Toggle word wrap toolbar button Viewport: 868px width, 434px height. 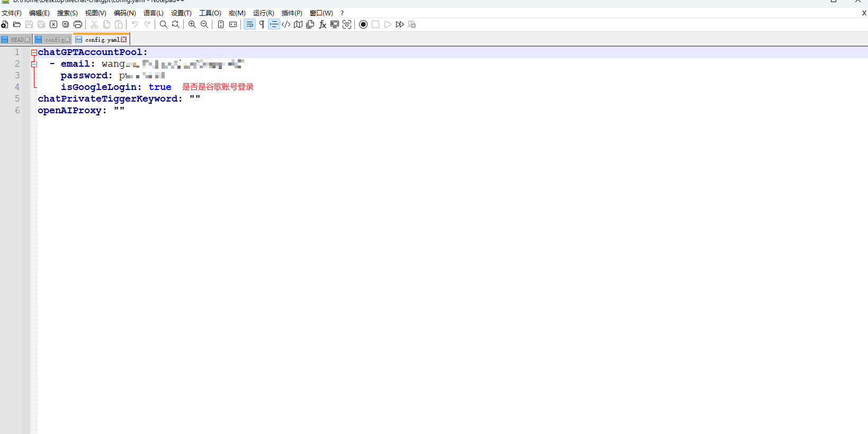point(249,24)
